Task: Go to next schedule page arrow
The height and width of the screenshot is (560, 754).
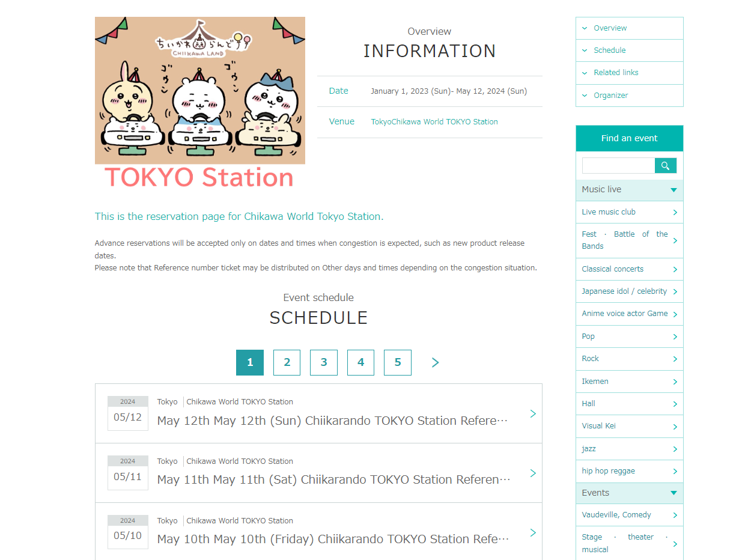Action: 435,362
